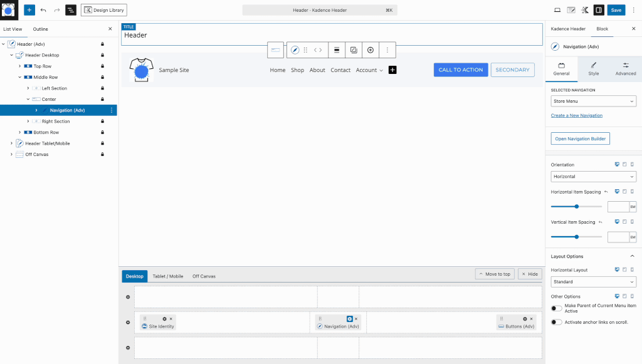This screenshot has width=642, height=364.
Task: Open the Horizontal Layout Standard dropdown
Action: coord(593,282)
